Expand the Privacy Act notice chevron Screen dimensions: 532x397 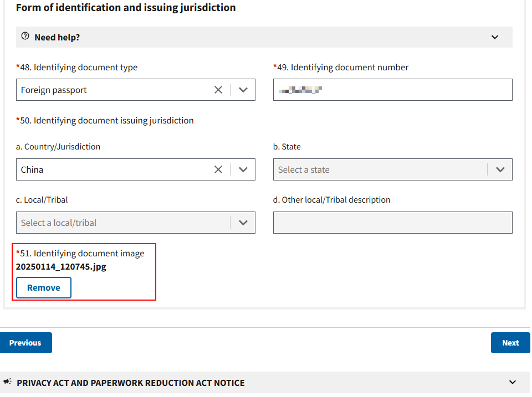(x=512, y=382)
